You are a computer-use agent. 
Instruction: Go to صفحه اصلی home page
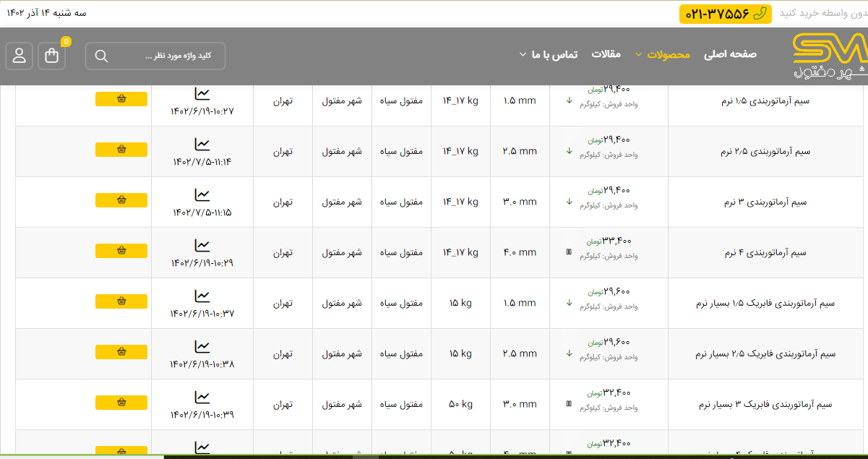[x=730, y=55]
